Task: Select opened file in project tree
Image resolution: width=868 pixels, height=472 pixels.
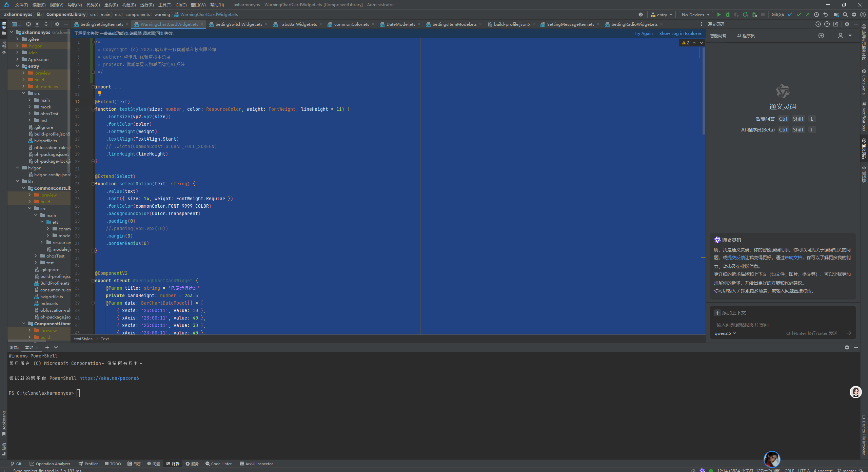Action: click(28, 24)
